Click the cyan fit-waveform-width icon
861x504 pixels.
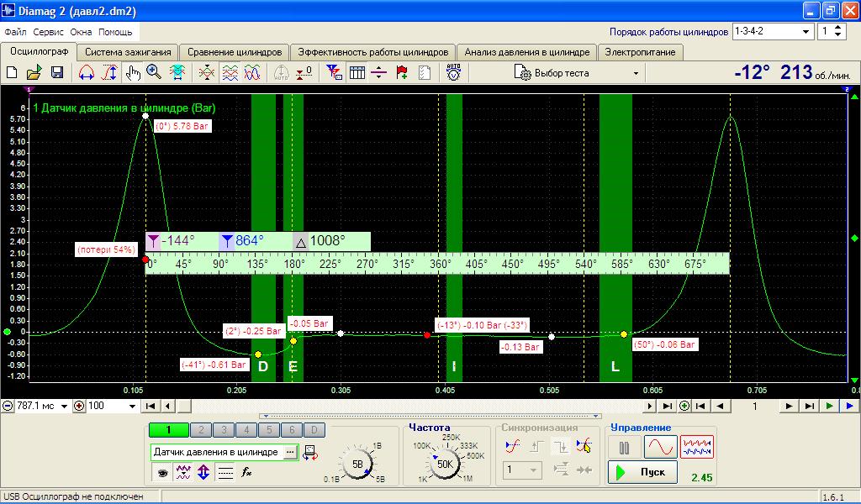coord(177,72)
